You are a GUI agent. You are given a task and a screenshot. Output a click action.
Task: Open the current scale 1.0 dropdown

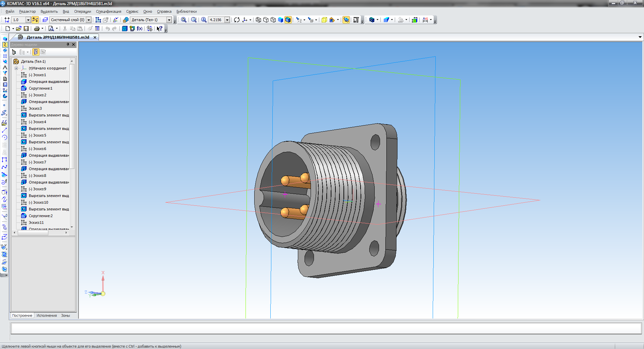[28, 20]
